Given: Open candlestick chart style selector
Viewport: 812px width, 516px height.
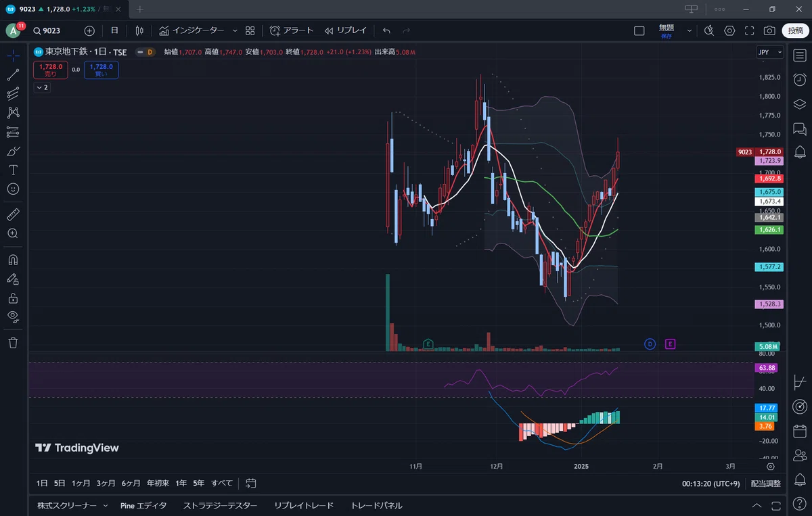Looking at the screenshot, I should (x=139, y=30).
